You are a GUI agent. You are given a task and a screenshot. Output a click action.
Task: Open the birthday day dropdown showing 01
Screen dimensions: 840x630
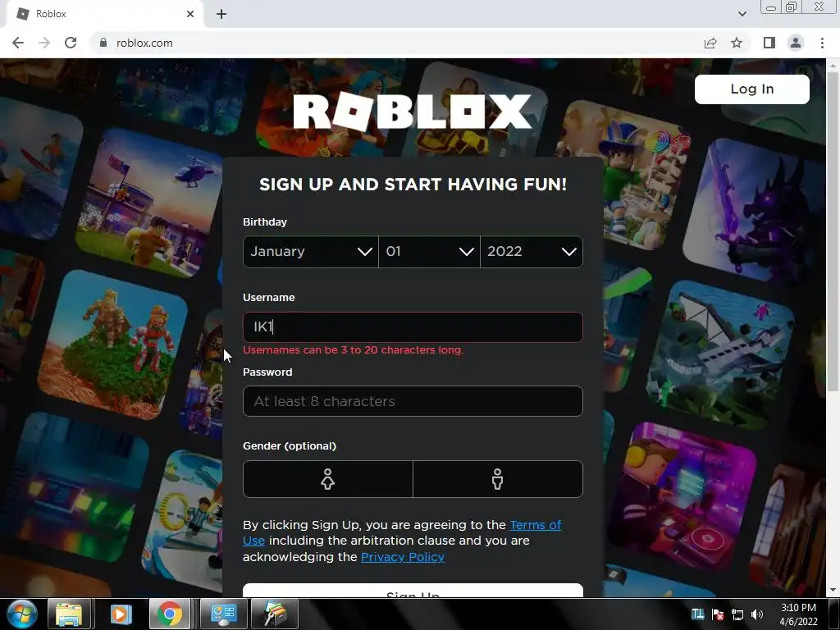429,251
